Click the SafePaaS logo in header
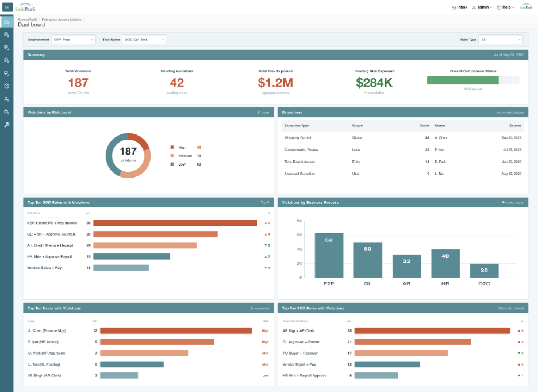 click(25, 7)
